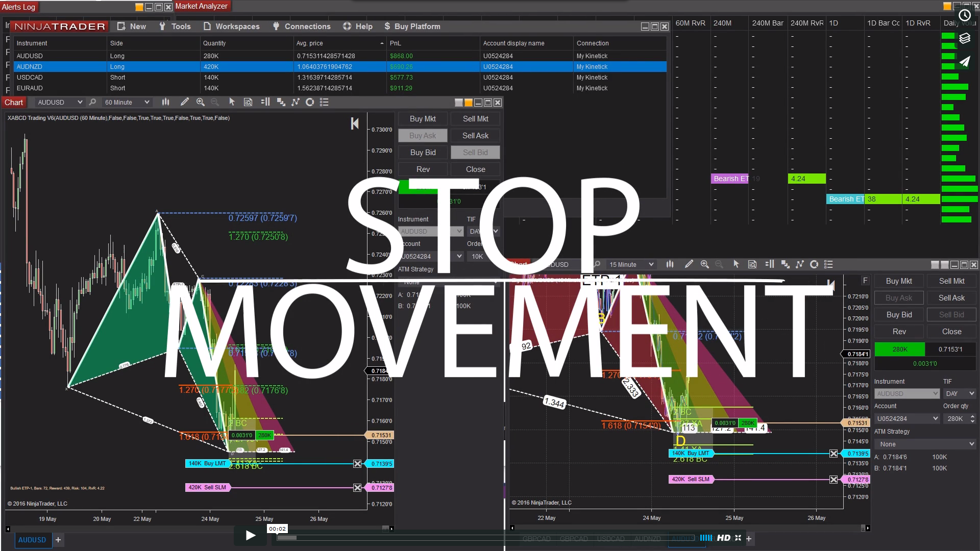Viewport: 980px width, 551px height.
Task: Adjust Order qty 280K stepper arrows
Action: 972,418
